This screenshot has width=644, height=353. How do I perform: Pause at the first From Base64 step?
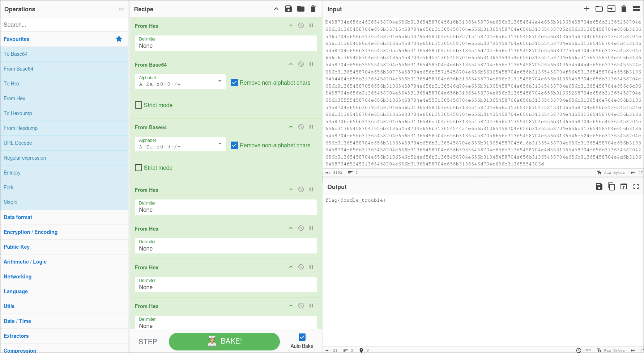tap(311, 64)
